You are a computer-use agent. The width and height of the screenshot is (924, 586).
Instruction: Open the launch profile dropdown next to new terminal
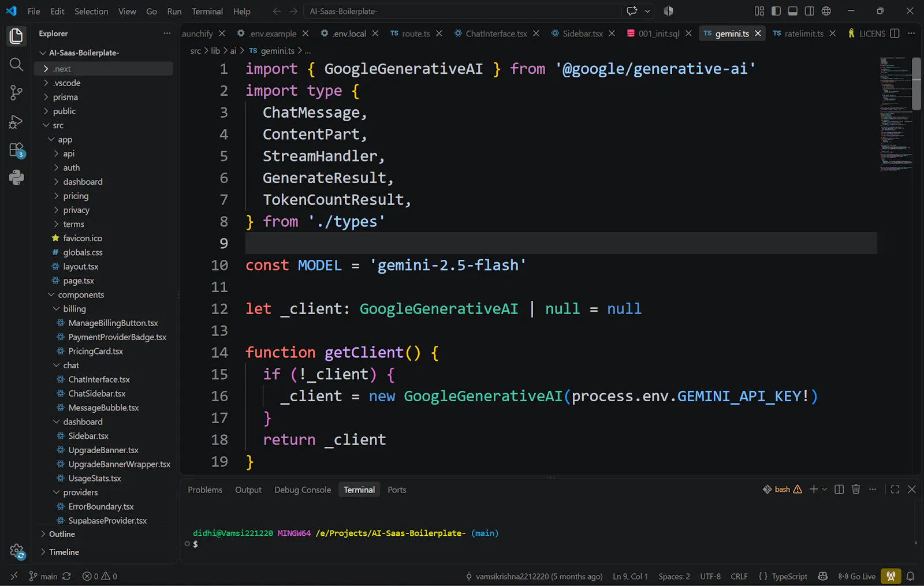pos(825,489)
